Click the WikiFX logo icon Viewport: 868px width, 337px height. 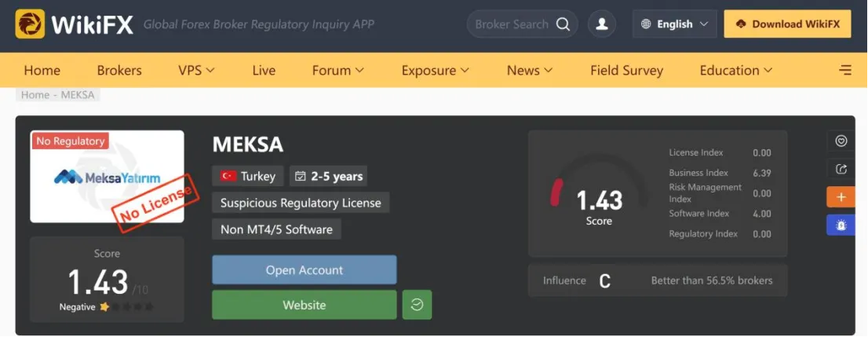click(x=30, y=24)
